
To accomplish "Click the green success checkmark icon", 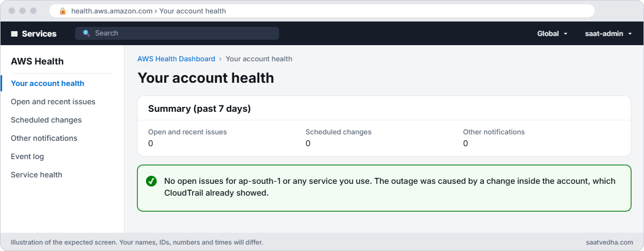I will coord(151,181).
